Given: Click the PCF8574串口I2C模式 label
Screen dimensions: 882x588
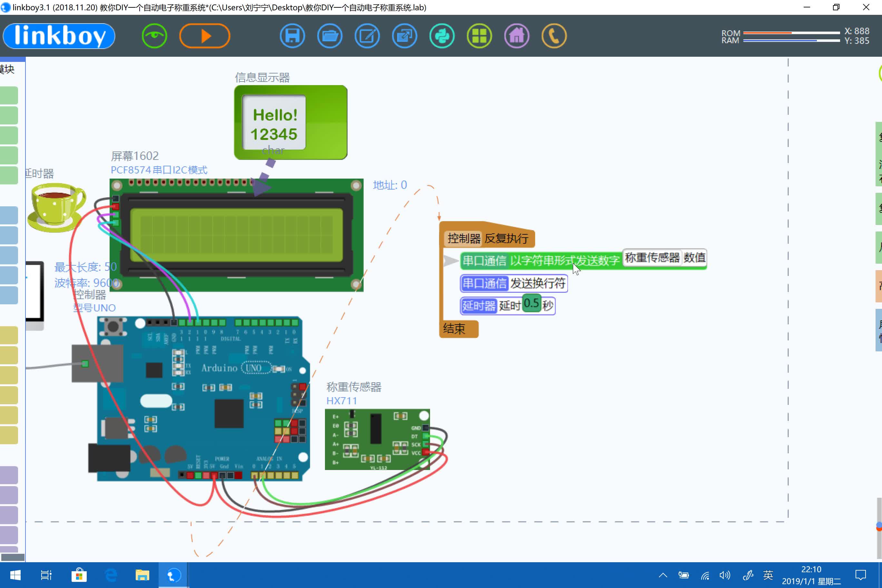Looking at the screenshot, I should [159, 170].
